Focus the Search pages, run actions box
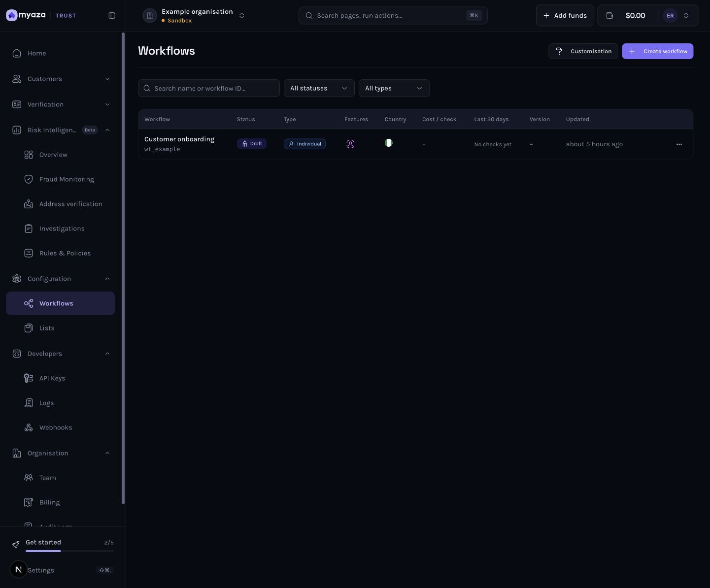 (393, 16)
